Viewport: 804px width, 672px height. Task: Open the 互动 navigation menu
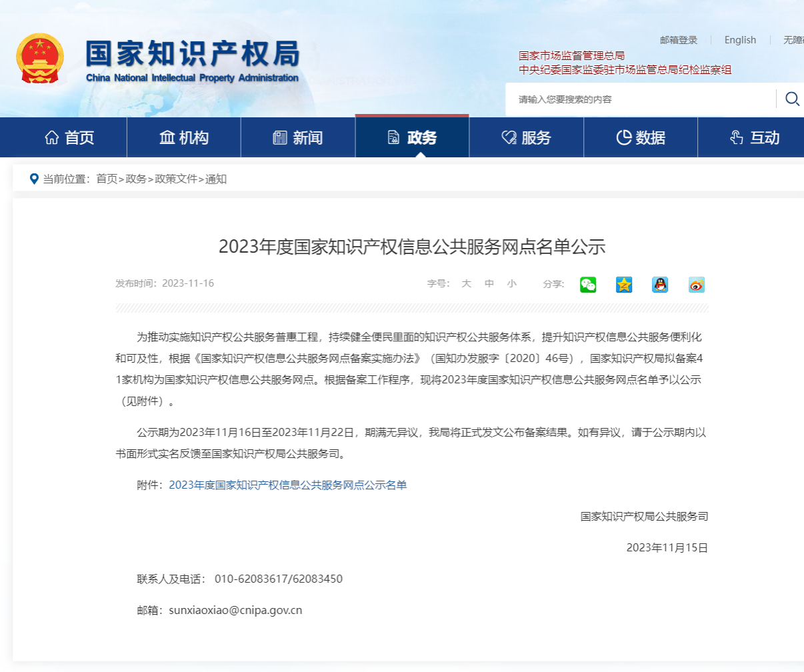point(755,137)
